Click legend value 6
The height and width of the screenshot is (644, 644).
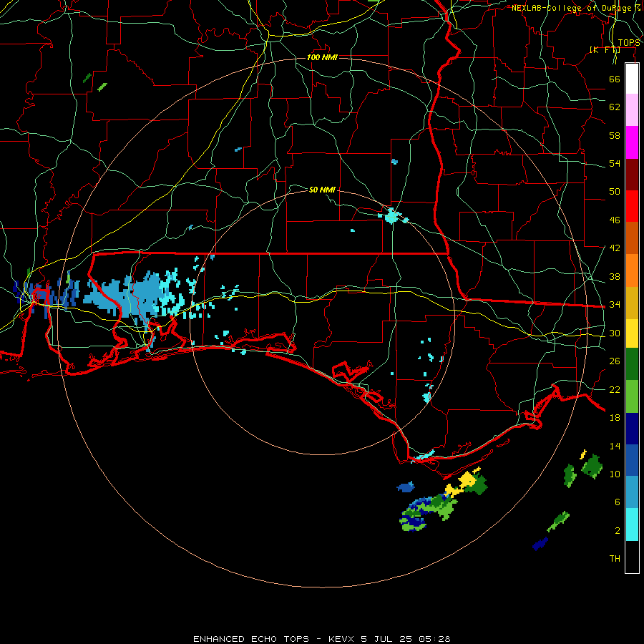pos(617,502)
